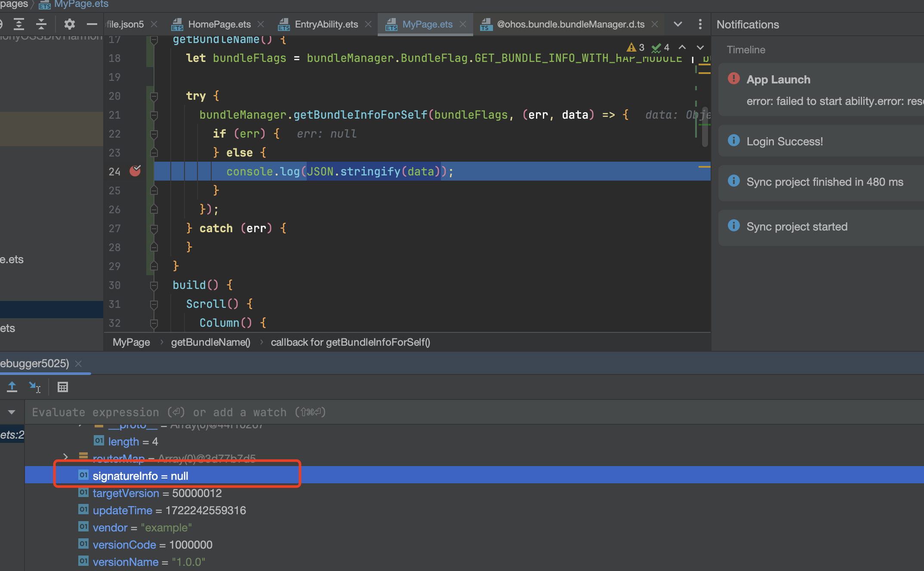Image resolution: width=924 pixels, height=571 pixels.
Task: Click Run to Cursor debugger icon
Action: [x=34, y=387]
